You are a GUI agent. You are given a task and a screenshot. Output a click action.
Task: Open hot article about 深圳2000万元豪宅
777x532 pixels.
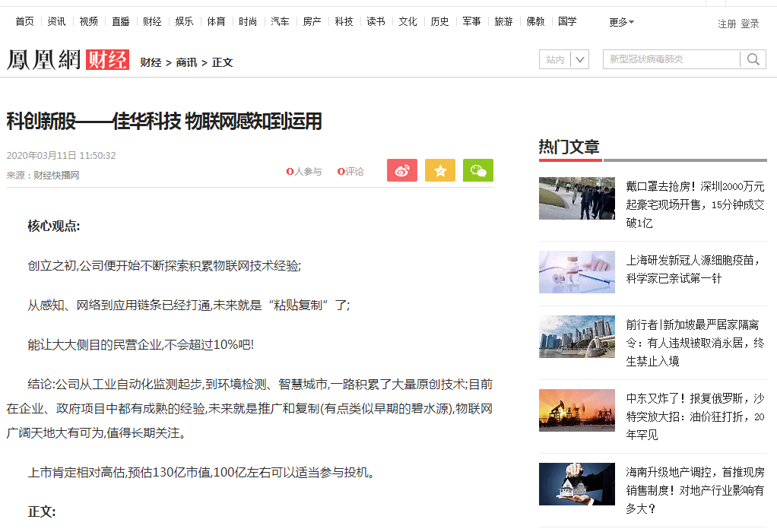click(x=694, y=204)
